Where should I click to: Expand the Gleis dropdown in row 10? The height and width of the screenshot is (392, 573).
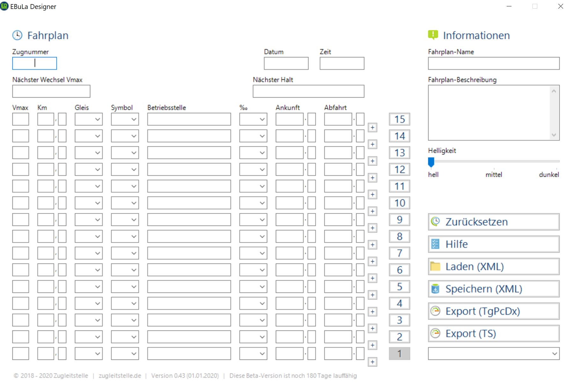[89, 203]
